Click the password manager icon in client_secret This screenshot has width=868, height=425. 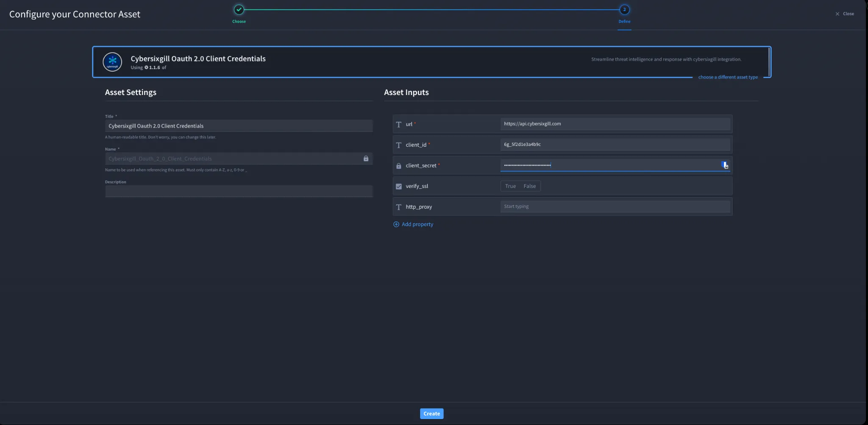725,165
